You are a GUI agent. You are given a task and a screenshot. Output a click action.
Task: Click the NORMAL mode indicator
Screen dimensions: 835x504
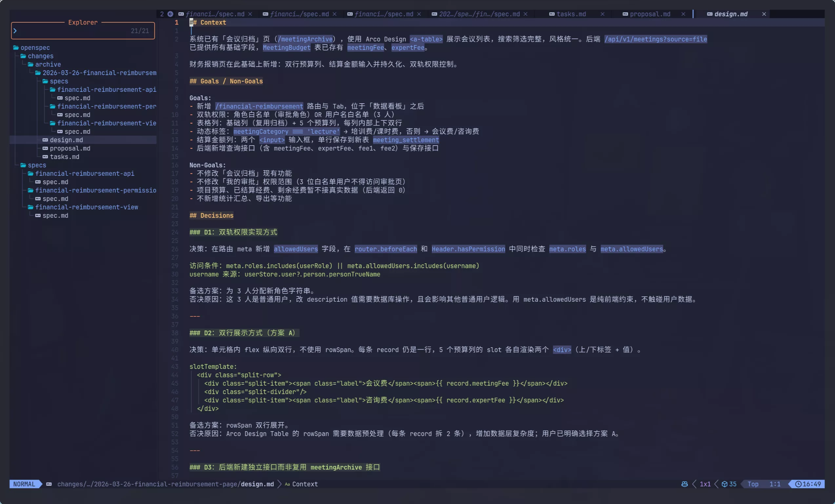pyautogui.click(x=24, y=484)
